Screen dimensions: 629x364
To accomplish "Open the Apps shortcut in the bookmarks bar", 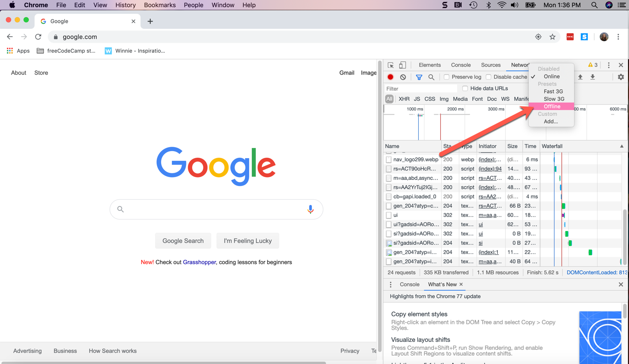I will click(x=18, y=51).
